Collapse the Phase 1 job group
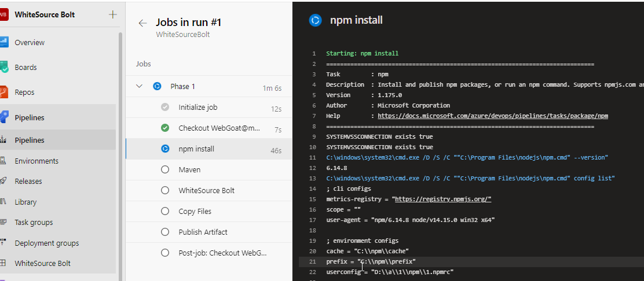Viewport: 644px width, 281px height. [x=139, y=86]
